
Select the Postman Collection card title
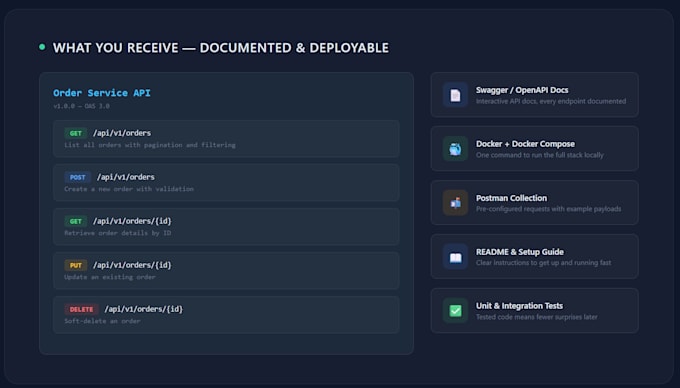point(511,198)
